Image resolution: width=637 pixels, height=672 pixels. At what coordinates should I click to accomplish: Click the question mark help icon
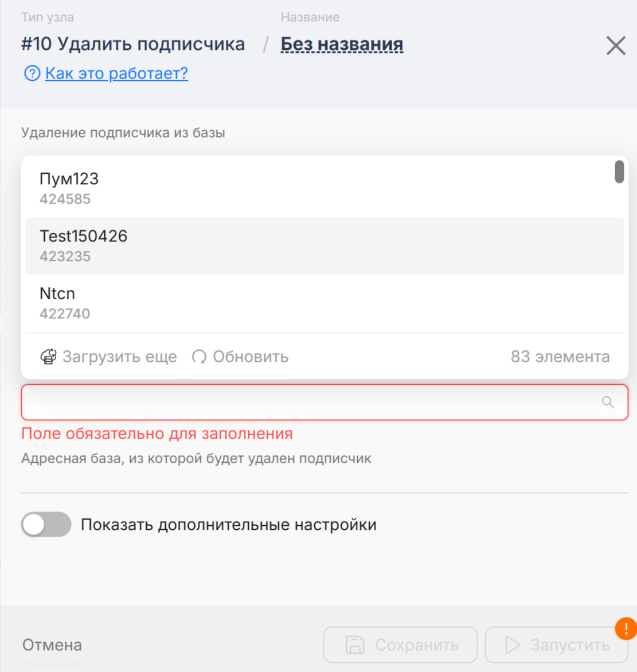pyautogui.click(x=32, y=73)
